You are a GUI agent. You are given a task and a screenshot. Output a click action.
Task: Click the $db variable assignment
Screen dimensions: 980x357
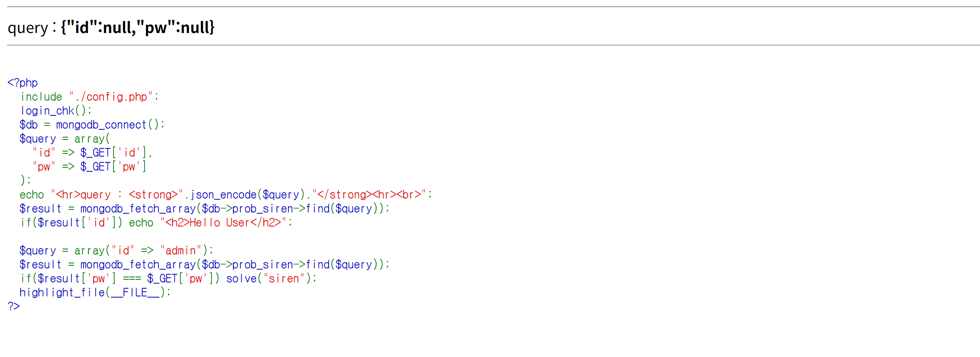pos(29,125)
